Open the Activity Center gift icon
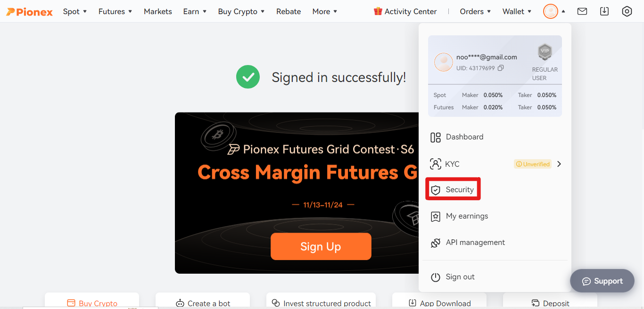Image resolution: width=644 pixels, height=309 pixels. pos(378,11)
